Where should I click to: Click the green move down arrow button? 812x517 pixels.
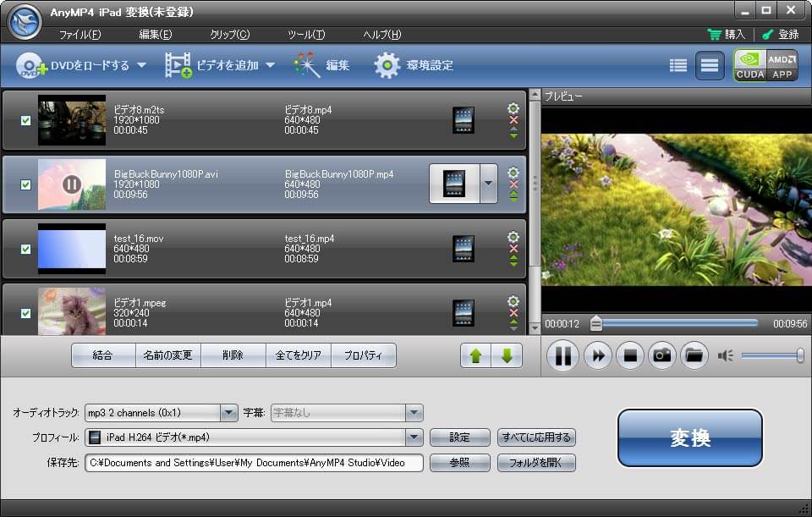(x=507, y=355)
